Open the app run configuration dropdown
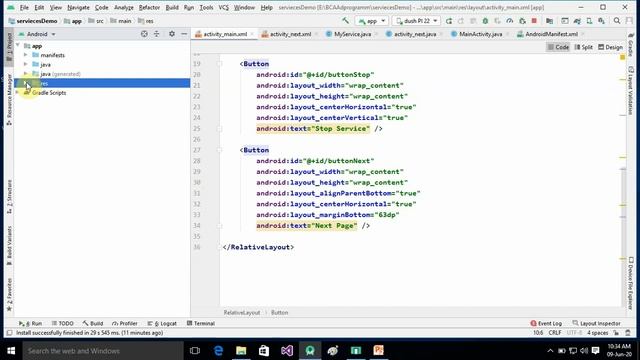The height and width of the screenshot is (360, 640). [x=371, y=21]
